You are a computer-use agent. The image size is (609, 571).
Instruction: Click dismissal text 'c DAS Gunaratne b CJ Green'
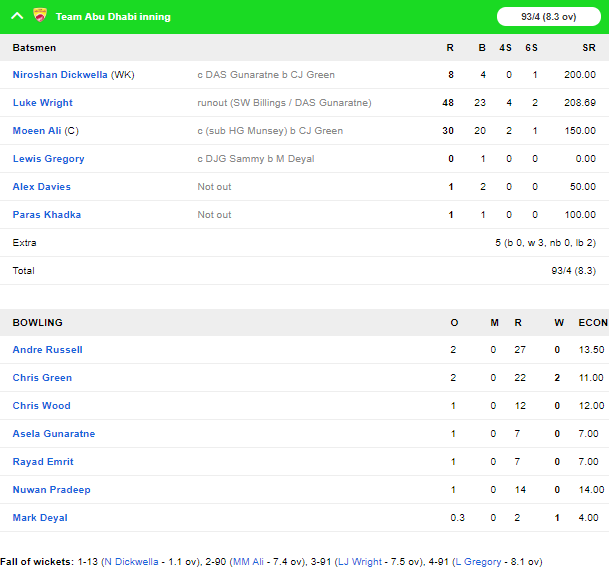pyautogui.click(x=266, y=75)
